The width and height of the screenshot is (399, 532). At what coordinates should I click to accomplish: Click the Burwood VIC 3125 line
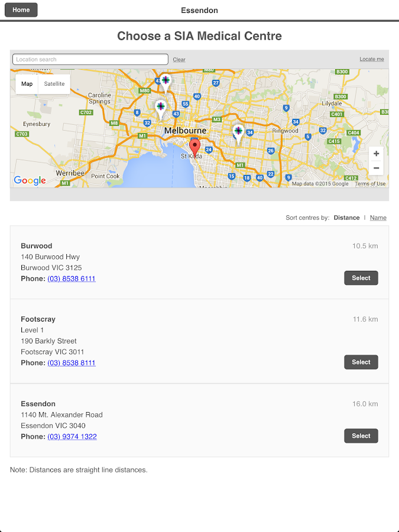point(51,268)
